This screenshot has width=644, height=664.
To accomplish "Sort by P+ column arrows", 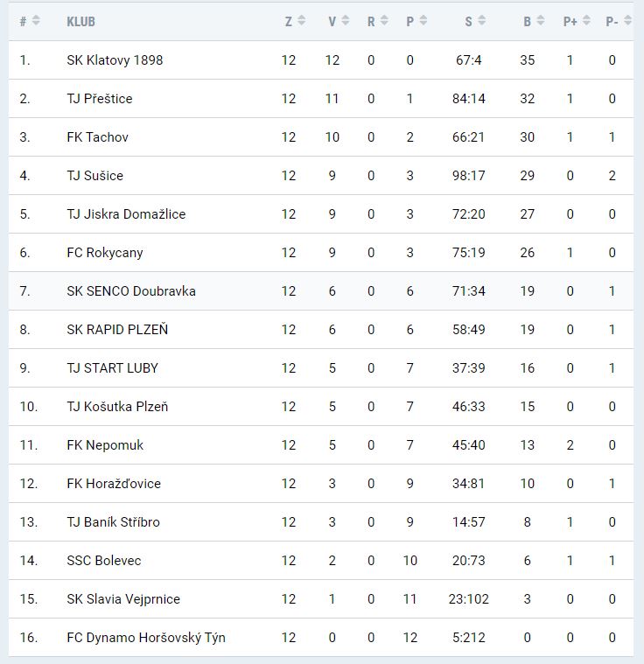I will point(586,21).
